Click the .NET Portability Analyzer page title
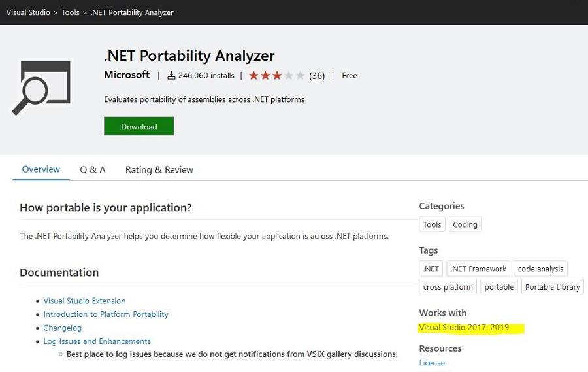 point(189,56)
